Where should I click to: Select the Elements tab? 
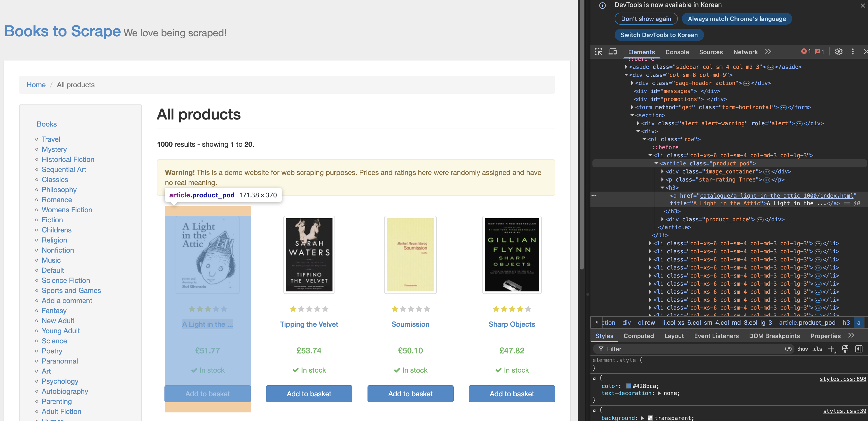pyautogui.click(x=641, y=52)
